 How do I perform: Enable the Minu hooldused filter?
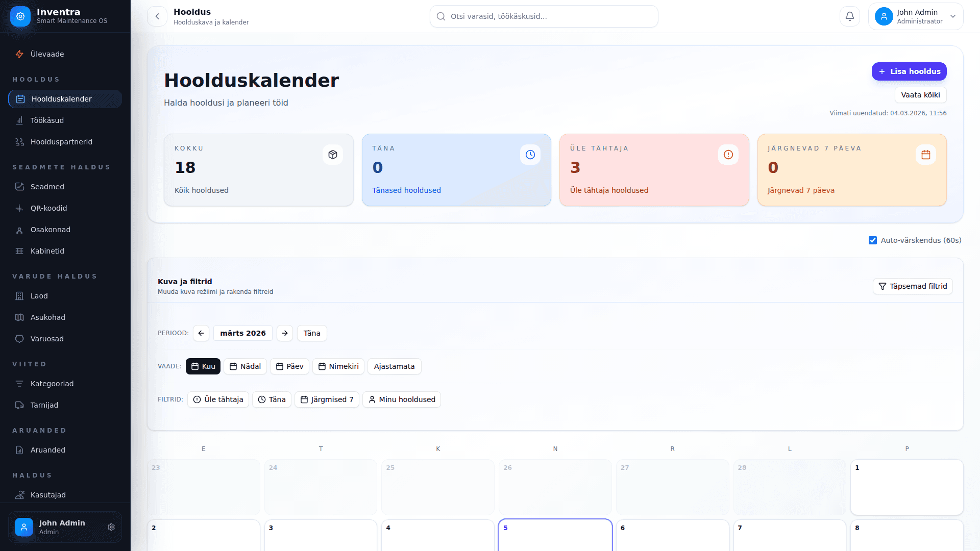tap(402, 399)
